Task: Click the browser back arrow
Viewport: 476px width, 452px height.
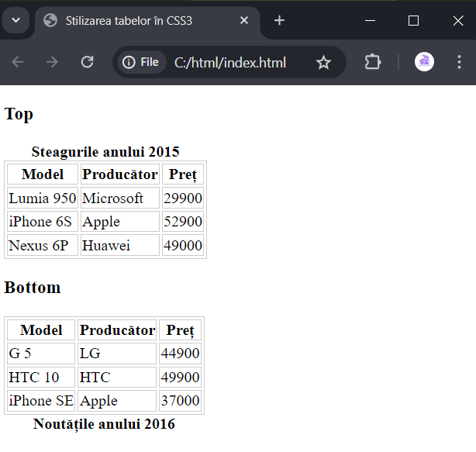Action: click(18, 62)
